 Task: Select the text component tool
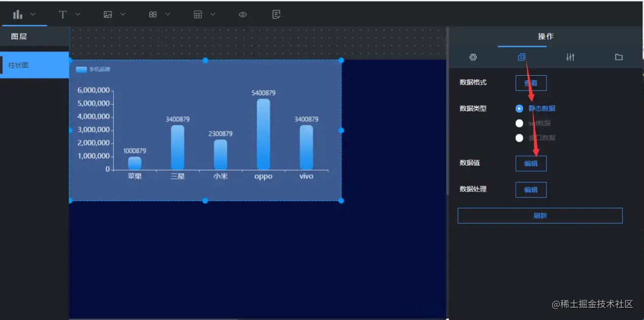pyautogui.click(x=62, y=14)
